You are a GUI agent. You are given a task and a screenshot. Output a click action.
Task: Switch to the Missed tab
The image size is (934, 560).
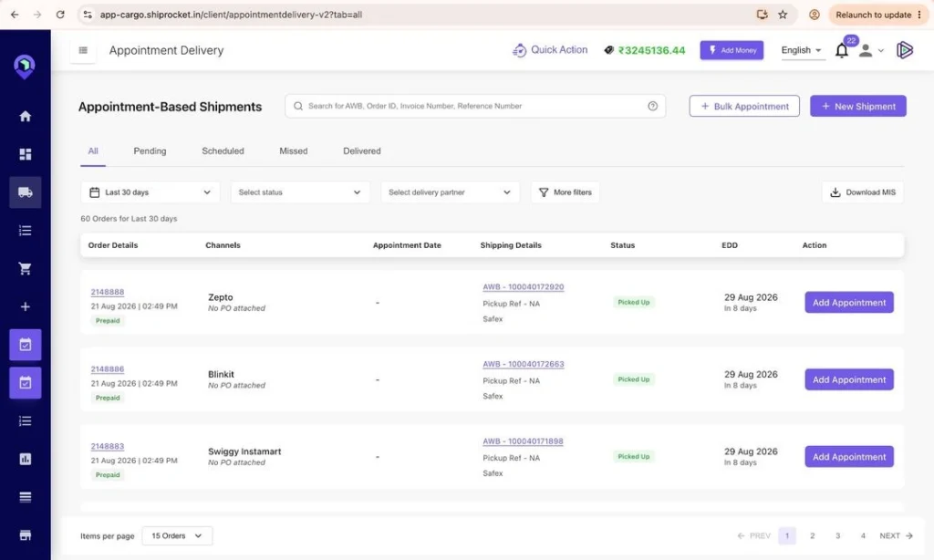point(294,151)
